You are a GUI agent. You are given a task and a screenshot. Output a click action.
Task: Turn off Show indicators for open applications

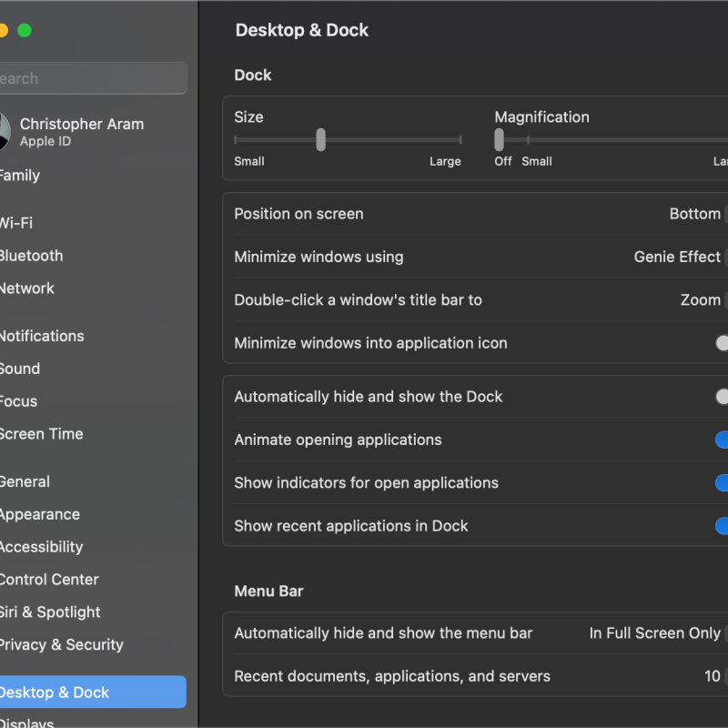(x=723, y=482)
